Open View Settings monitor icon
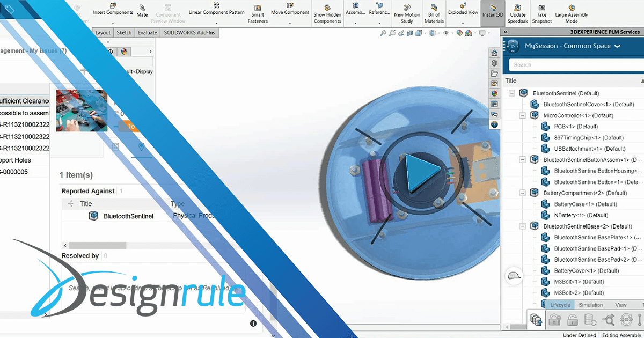Screen dimensions: 644x338 tap(482, 33)
